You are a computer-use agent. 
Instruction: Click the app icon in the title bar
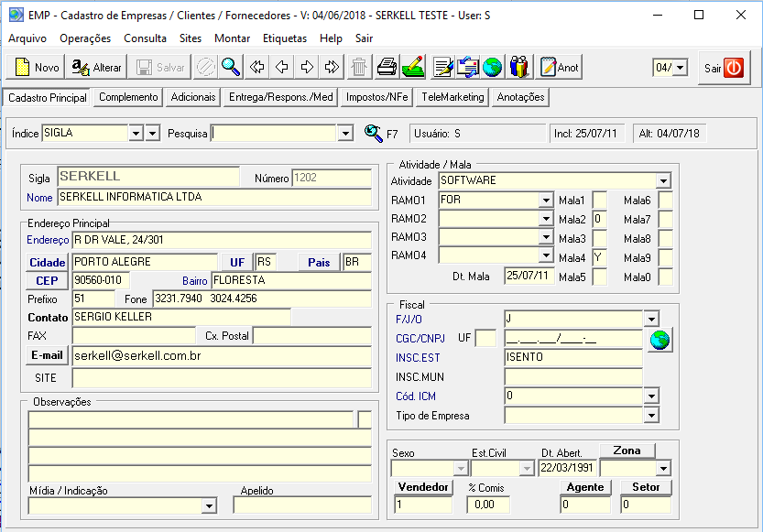[x=16, y=15]
